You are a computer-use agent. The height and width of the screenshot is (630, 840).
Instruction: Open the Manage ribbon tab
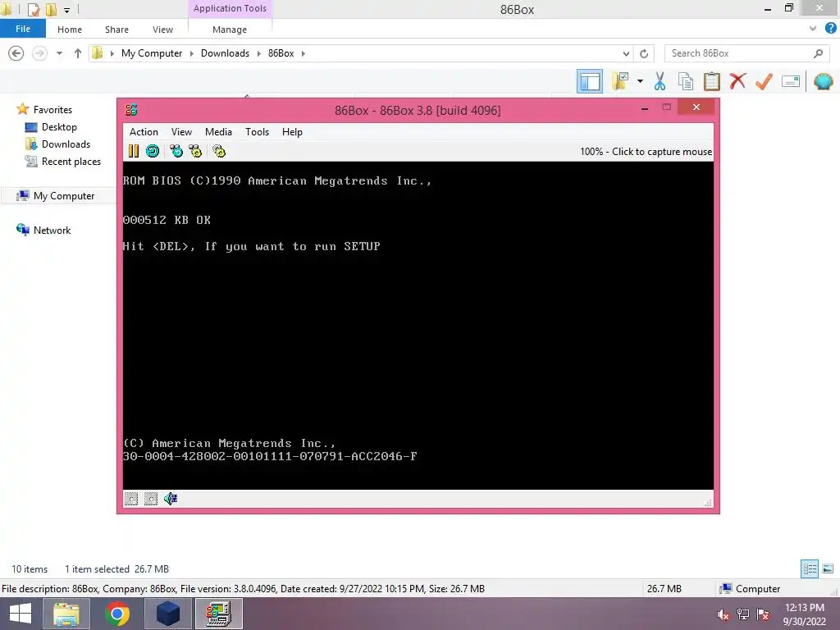(x=230, y=30)
